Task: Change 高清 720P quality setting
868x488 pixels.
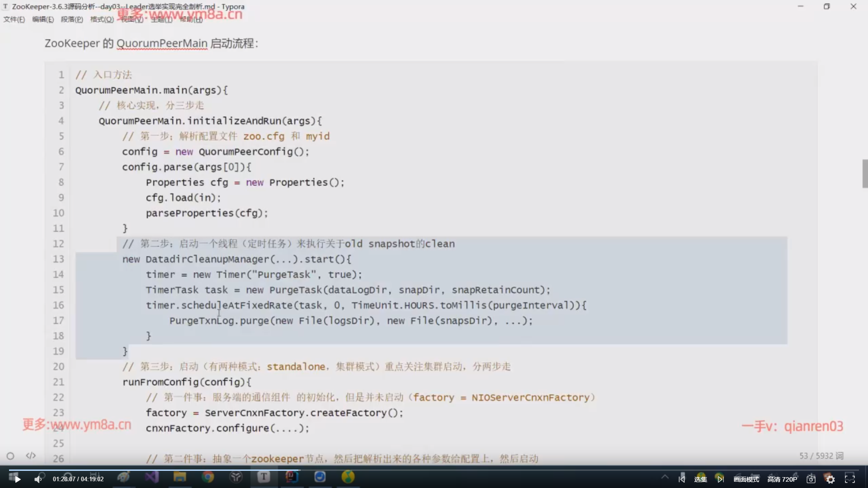Action: click(x=782, y=479)
